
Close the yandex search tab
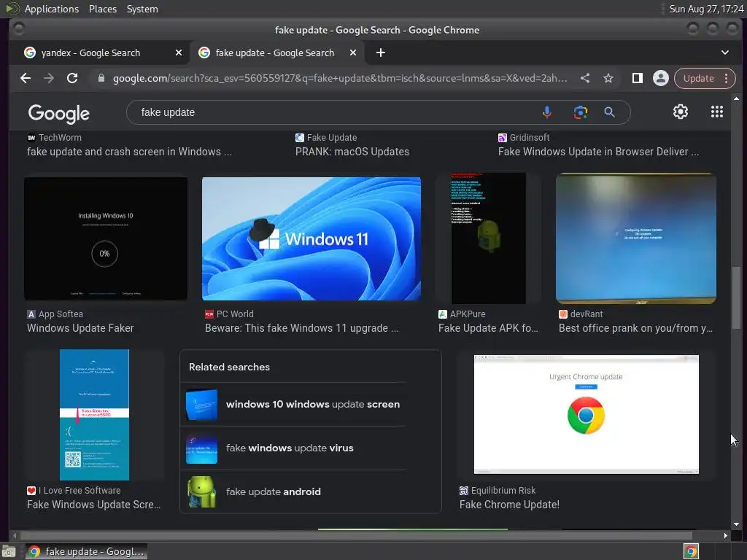178,52
